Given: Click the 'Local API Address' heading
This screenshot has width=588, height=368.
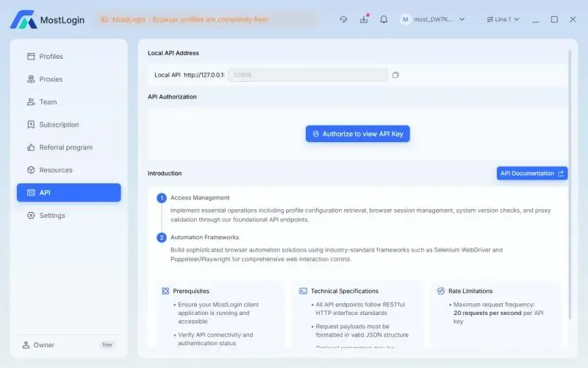Looking at the screenshot, I should (x=173, y=53).
